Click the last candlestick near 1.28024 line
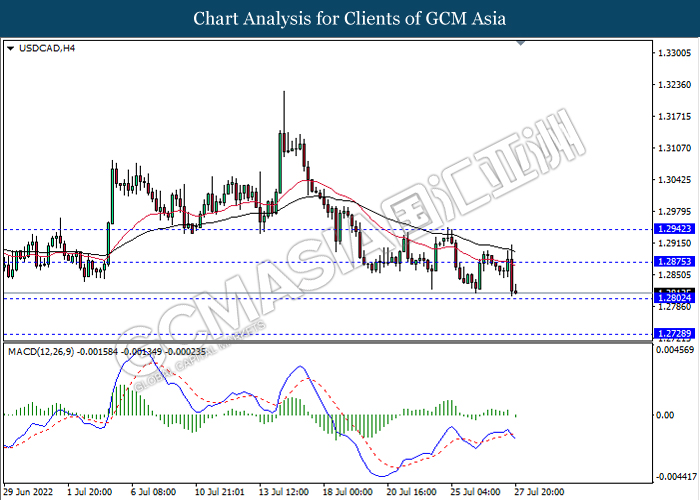Viewport: 700px width, 500px height. [516, 290]
